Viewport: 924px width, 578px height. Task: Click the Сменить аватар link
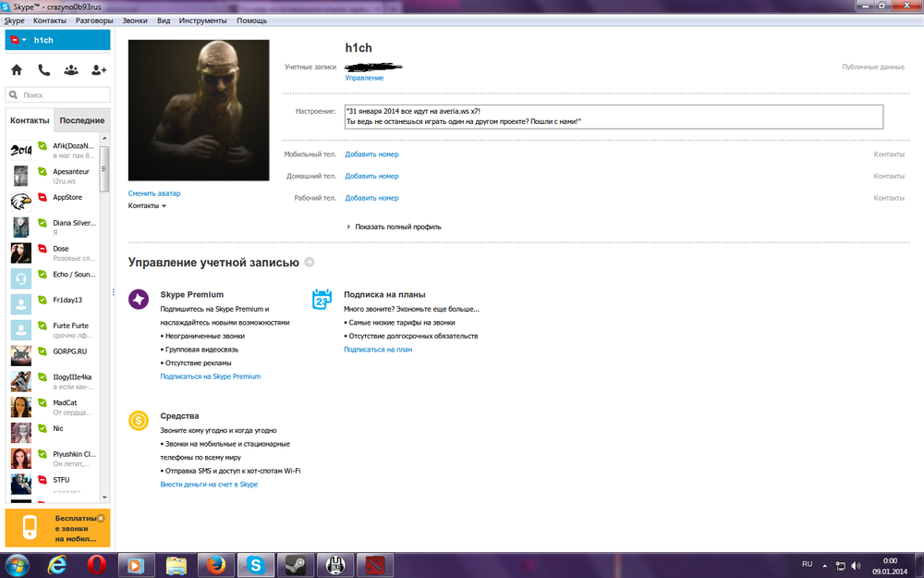tap(154, 193)
